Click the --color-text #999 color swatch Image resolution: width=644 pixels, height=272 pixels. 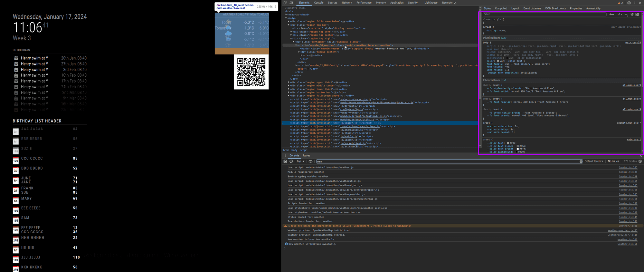point(508,143)
